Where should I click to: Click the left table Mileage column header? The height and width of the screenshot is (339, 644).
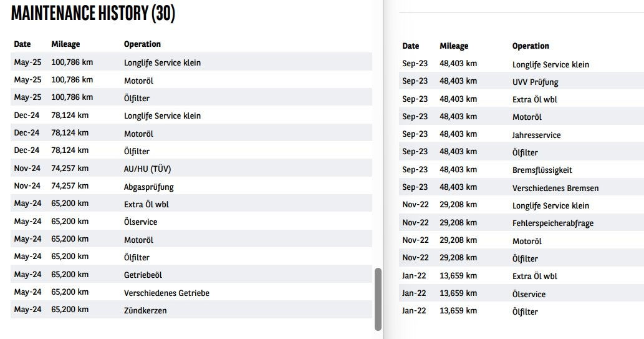pos(65,44)
